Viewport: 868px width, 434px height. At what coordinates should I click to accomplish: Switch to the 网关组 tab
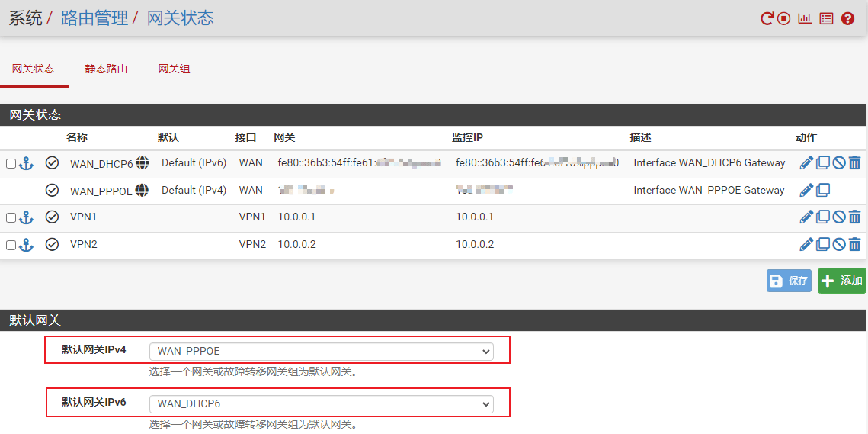[174, 69]
